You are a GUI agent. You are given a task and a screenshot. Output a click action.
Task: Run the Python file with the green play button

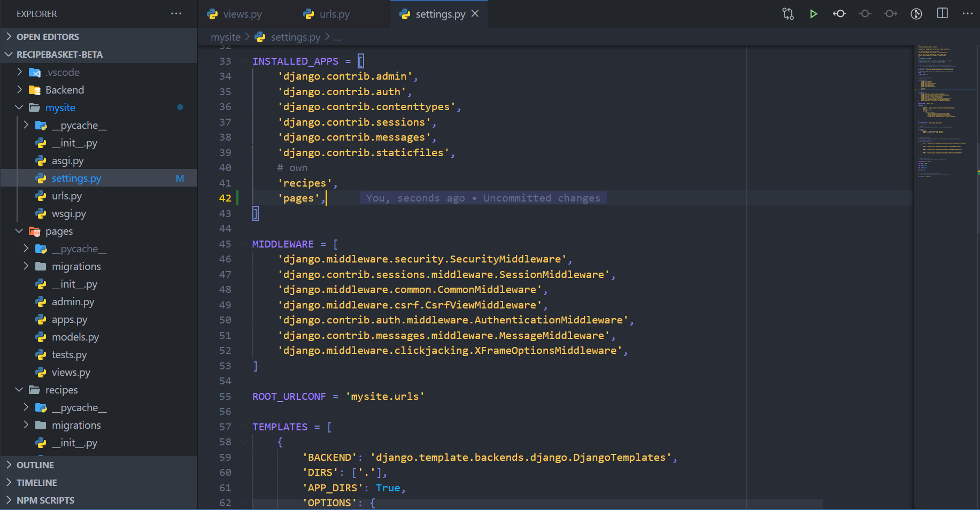coord(813,14)
